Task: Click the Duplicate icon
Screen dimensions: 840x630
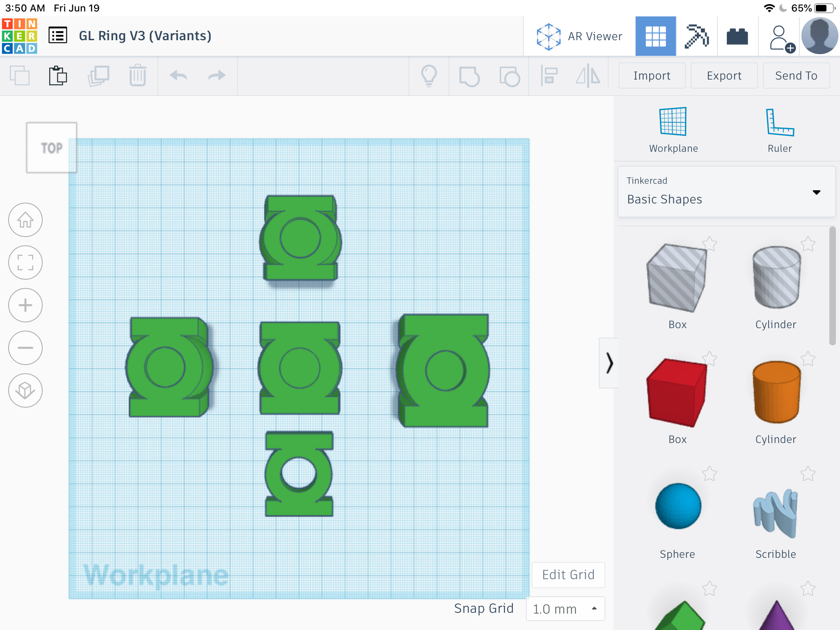Action: (98, 75)
